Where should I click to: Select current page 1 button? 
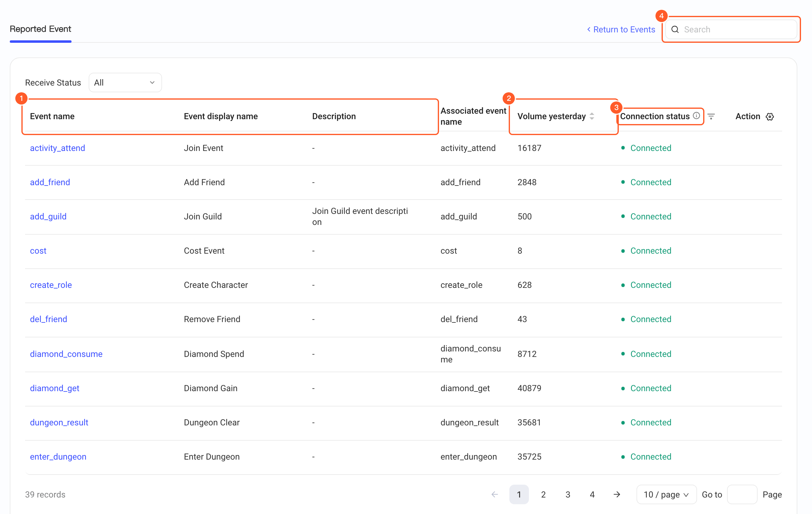coord(519,494)
